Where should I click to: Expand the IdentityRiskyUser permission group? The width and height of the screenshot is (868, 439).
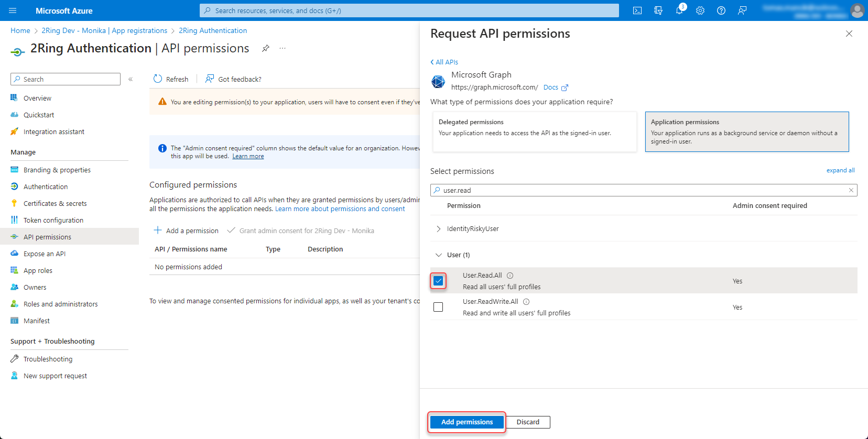439,229
